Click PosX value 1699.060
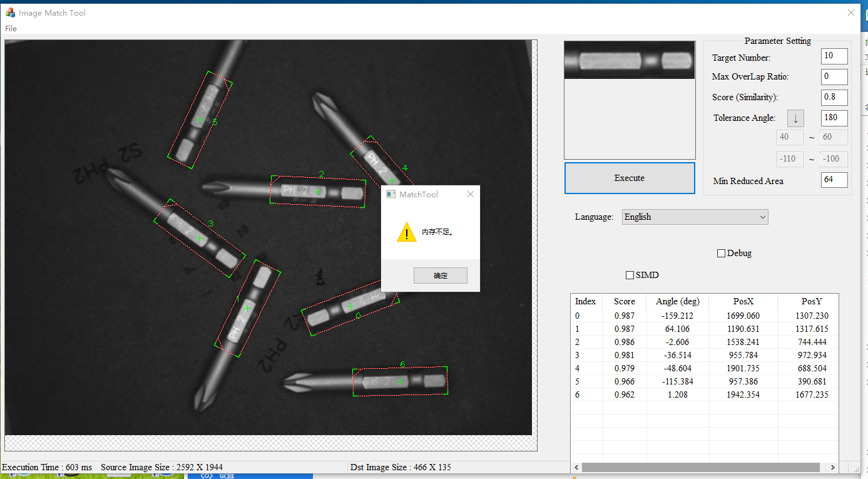868x479 pixels. (x=743, y=316)
